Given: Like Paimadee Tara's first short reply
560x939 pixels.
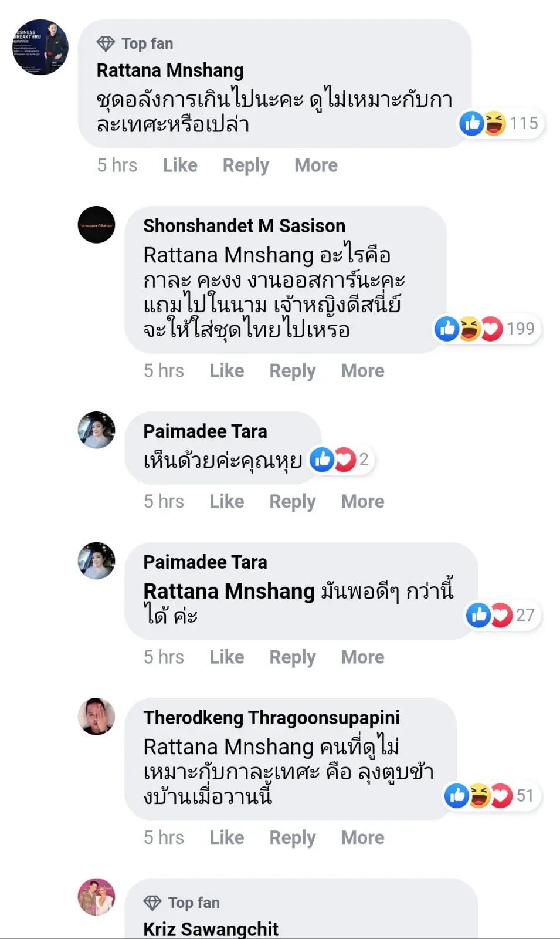Looking at the screenshot, I should pyautogui.click(x=226, y=502).
